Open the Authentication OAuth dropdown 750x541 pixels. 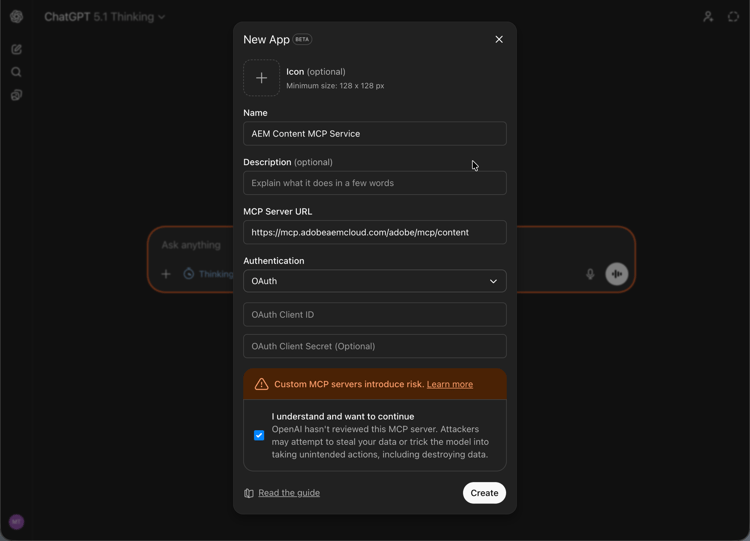point(375,281)
